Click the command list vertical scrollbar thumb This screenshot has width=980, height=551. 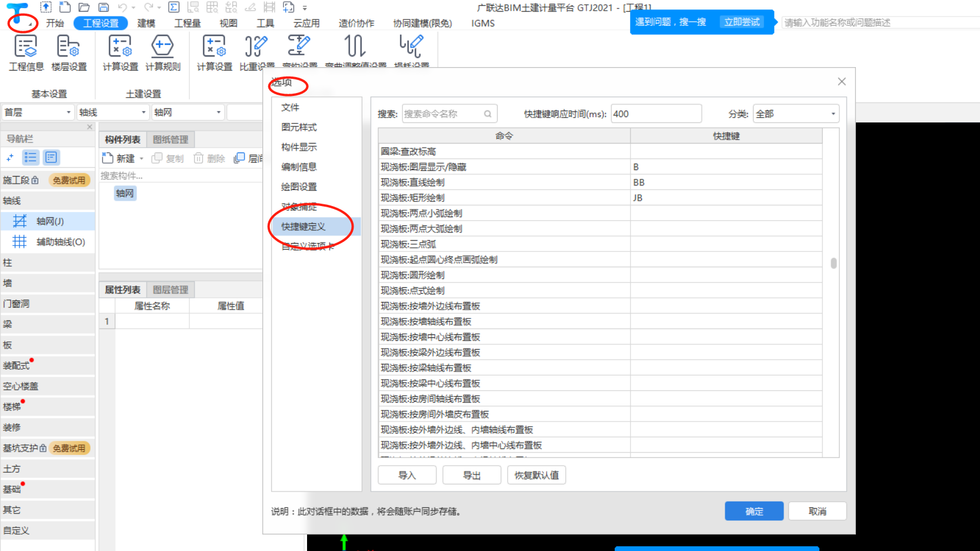click(x=834, y=263)
